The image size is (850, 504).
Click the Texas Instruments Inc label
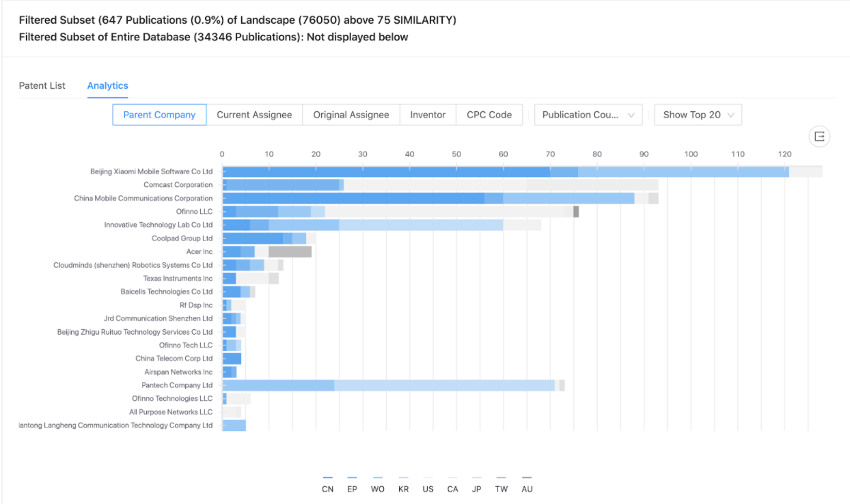pos(178,279)
